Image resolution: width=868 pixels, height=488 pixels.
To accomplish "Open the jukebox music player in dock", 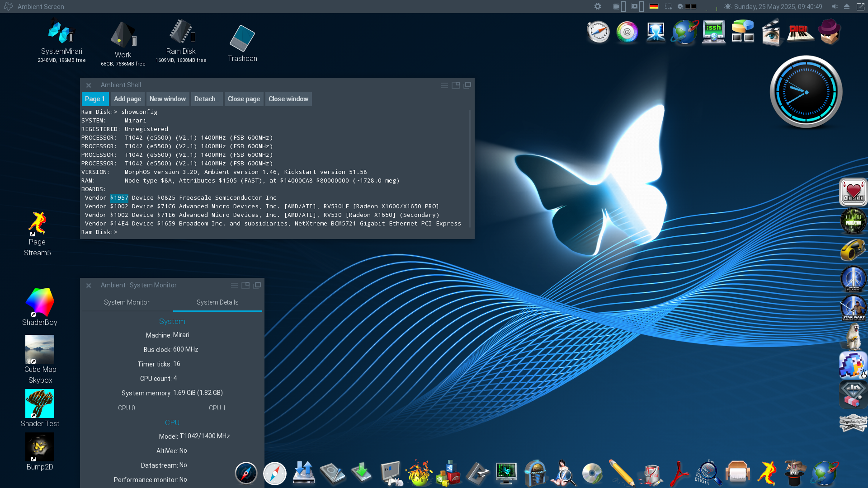I will [x=535, y=474].
